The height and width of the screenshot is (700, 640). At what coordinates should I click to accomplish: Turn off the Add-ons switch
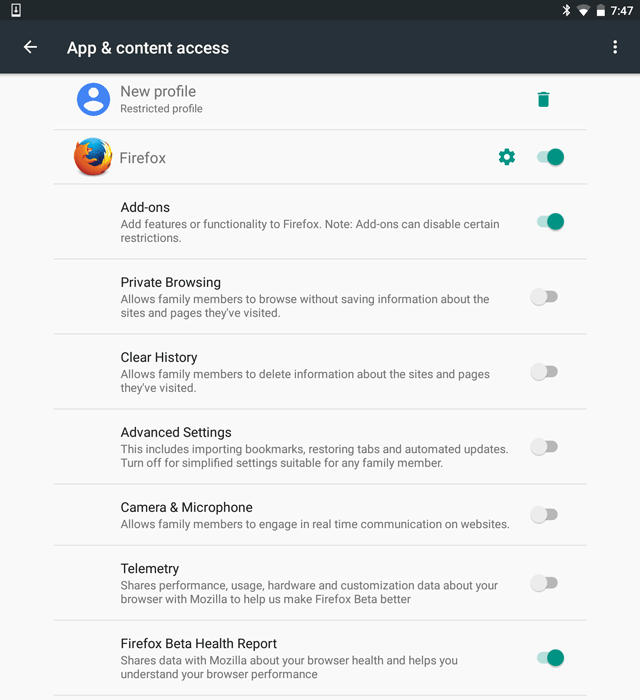click(550, 221)
